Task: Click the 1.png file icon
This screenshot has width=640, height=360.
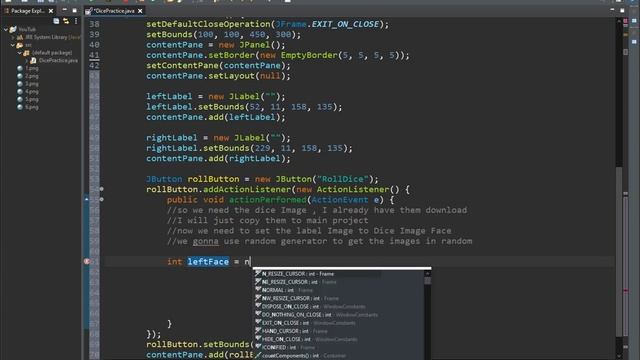Action: click(20, 68)
